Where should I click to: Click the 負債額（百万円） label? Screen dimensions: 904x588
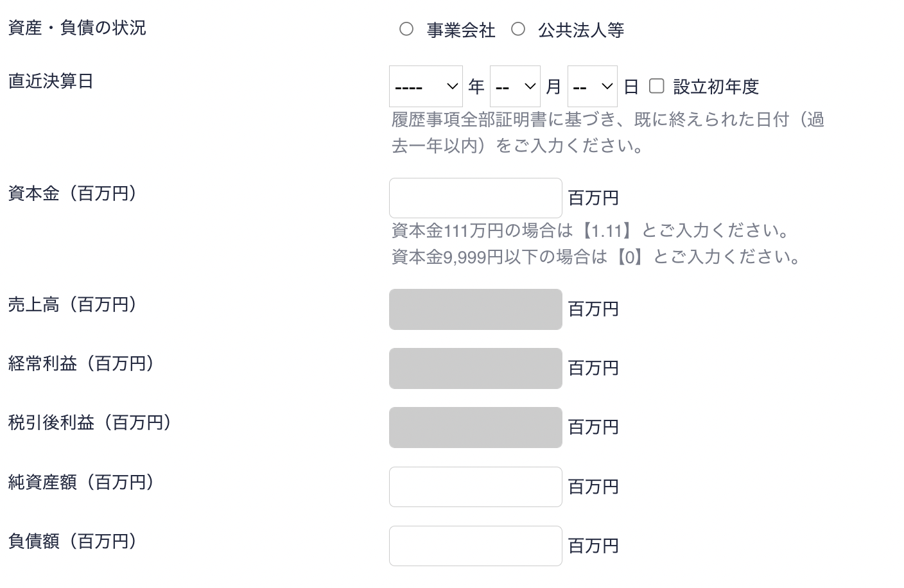[73, 541]
